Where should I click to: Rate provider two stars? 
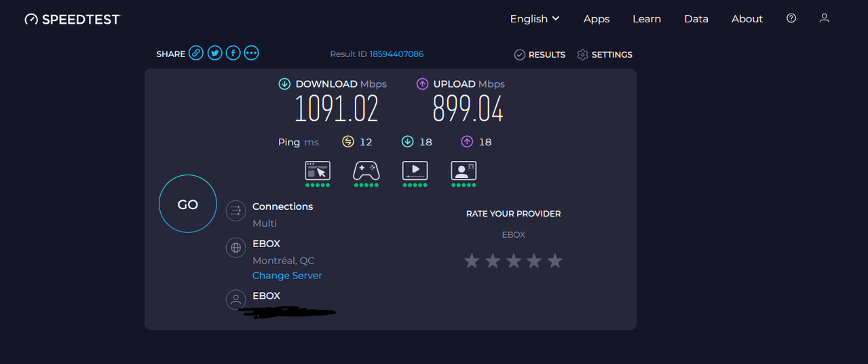click(x=493, y=261)
